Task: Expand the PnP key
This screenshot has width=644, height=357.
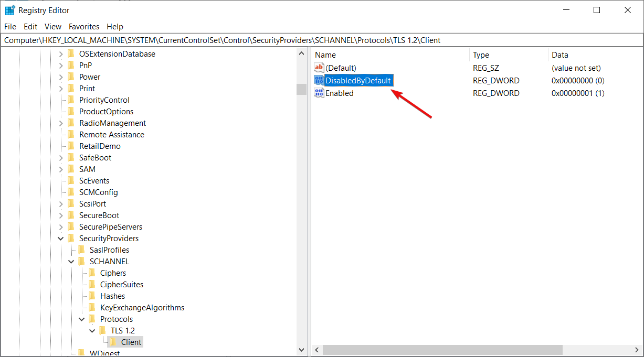Action: pos(61,65)
